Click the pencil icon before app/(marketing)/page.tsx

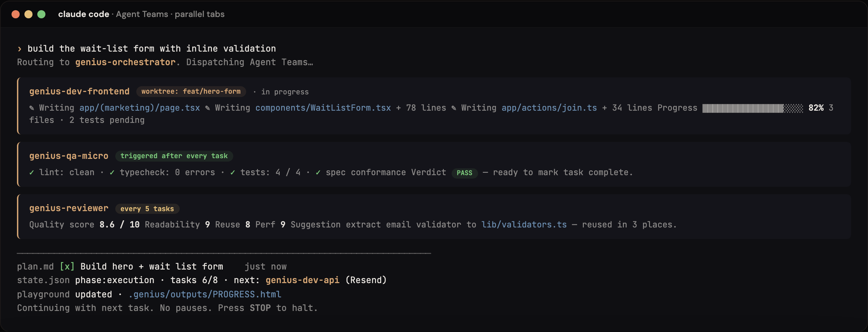point(32,108)
